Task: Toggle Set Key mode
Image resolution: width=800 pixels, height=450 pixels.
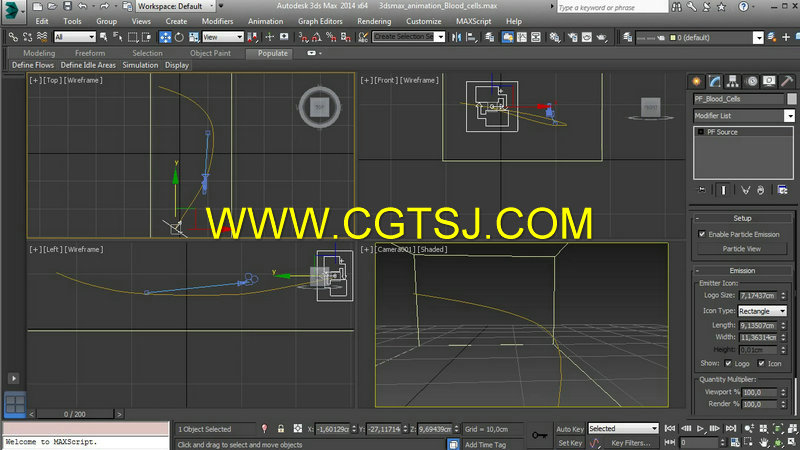Action: (x=570, y=443)
